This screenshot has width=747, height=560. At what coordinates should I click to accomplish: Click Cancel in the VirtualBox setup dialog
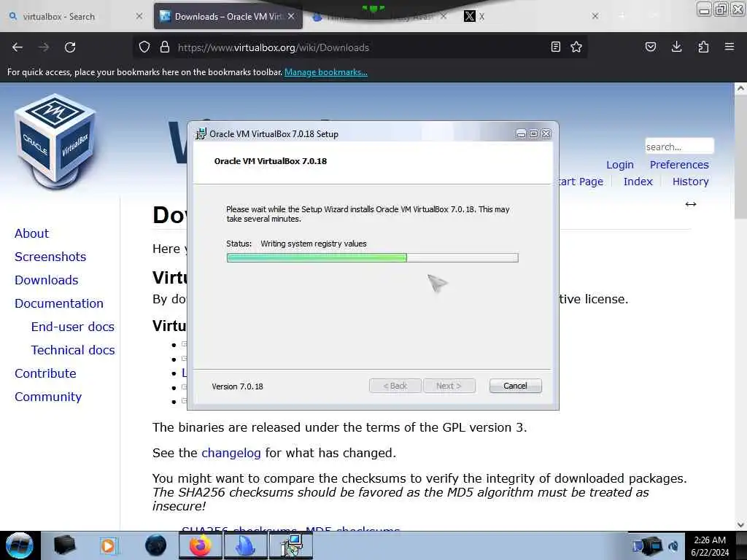click(515, 386)
